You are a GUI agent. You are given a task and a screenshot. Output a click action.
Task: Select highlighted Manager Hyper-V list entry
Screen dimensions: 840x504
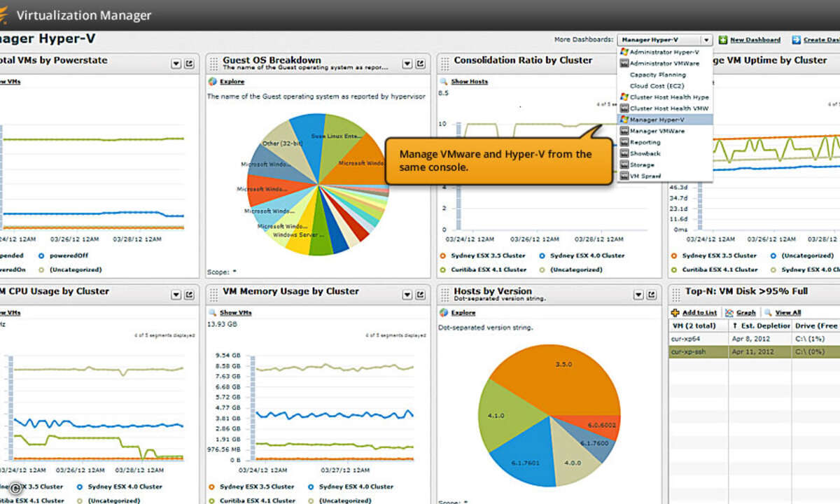point(665,120)
